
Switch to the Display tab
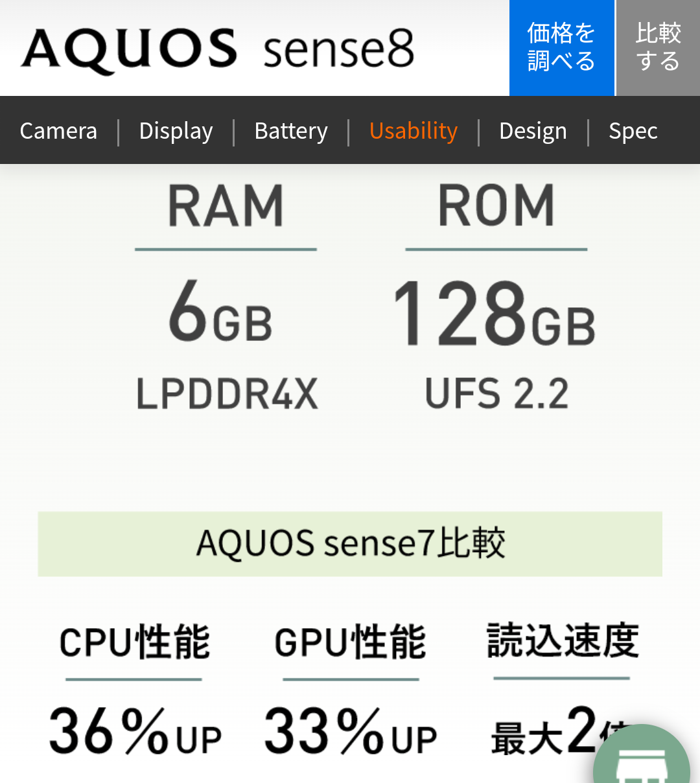[x=176, y=131]
